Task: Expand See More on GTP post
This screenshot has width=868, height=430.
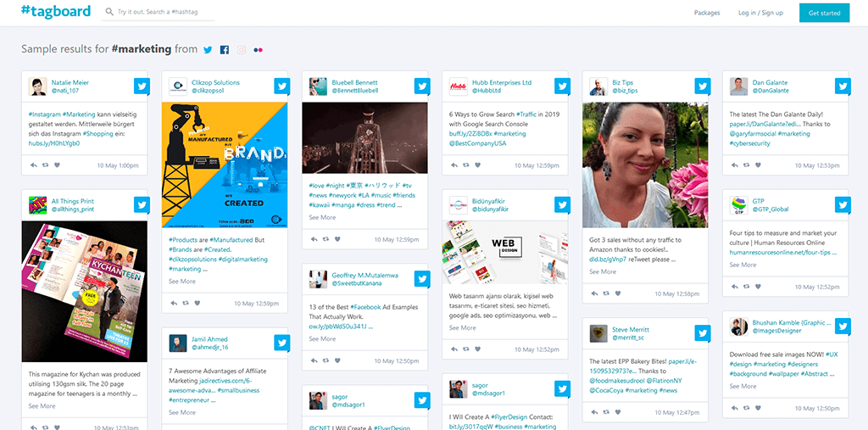Action: coord(743,265)
